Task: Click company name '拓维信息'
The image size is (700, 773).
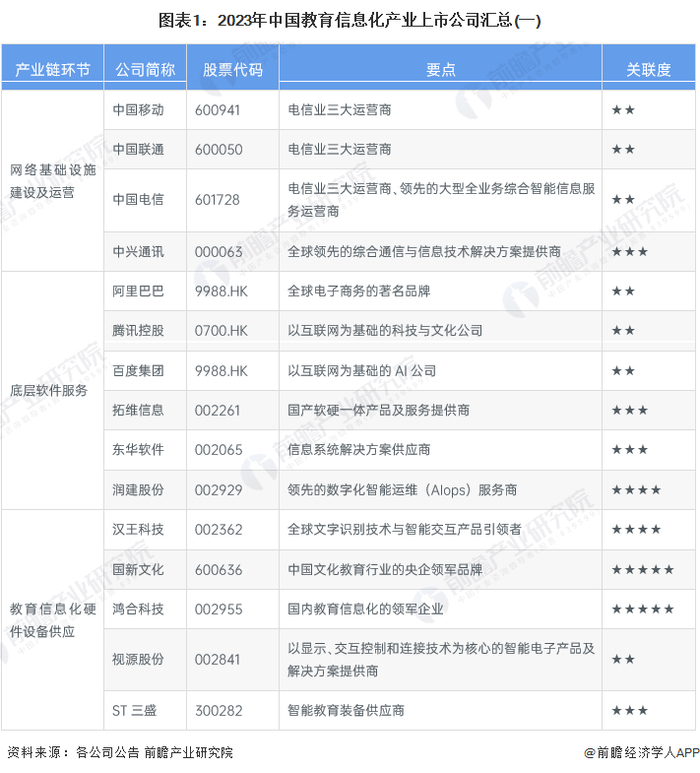Action: [x=138, y=410]
